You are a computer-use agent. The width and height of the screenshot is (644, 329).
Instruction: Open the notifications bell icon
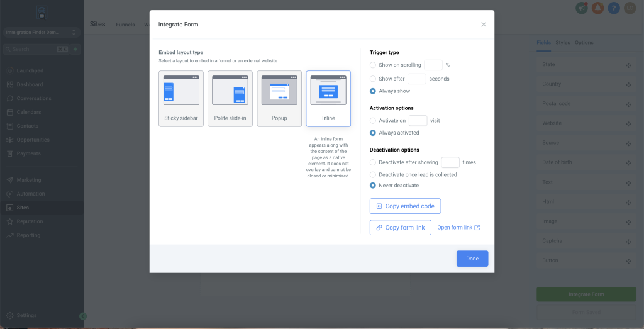(597, 8)
